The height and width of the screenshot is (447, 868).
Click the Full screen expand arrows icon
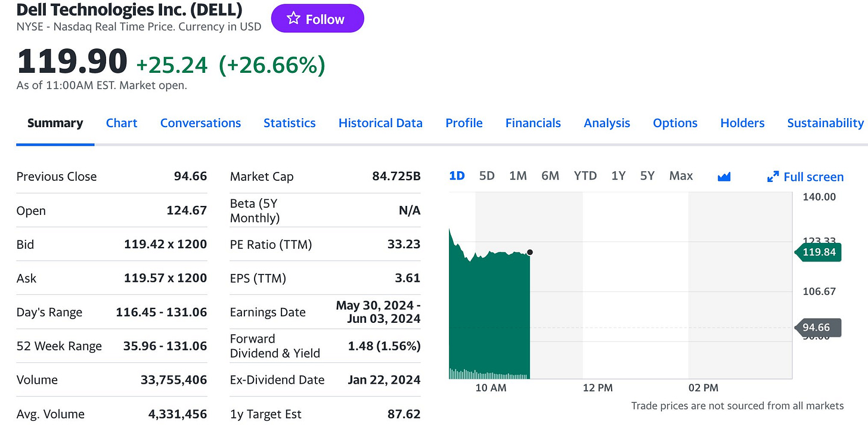[x=773, y=177]
